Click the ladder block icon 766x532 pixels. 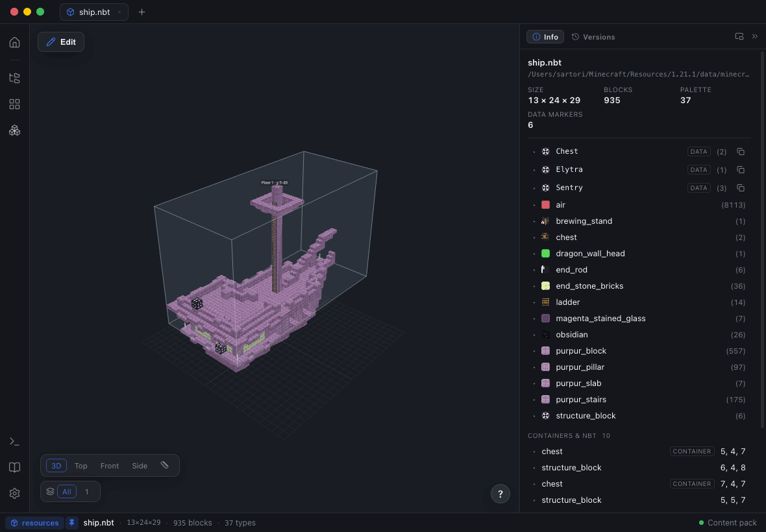(546, 302)
